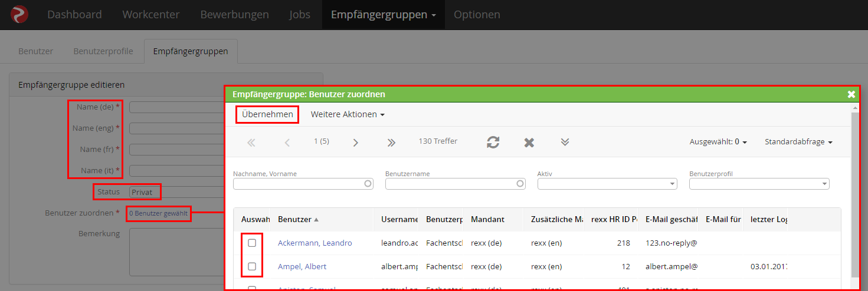Expand list with double-chevron icon
This screenshot has width=868, height=291.
(x=565, y=142)
